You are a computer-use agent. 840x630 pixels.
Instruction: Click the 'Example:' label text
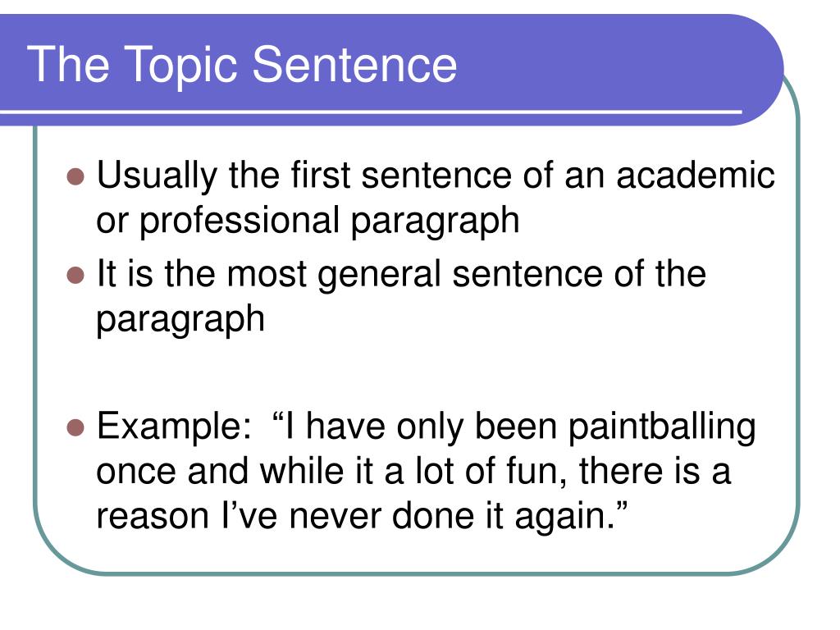[174, 427]
